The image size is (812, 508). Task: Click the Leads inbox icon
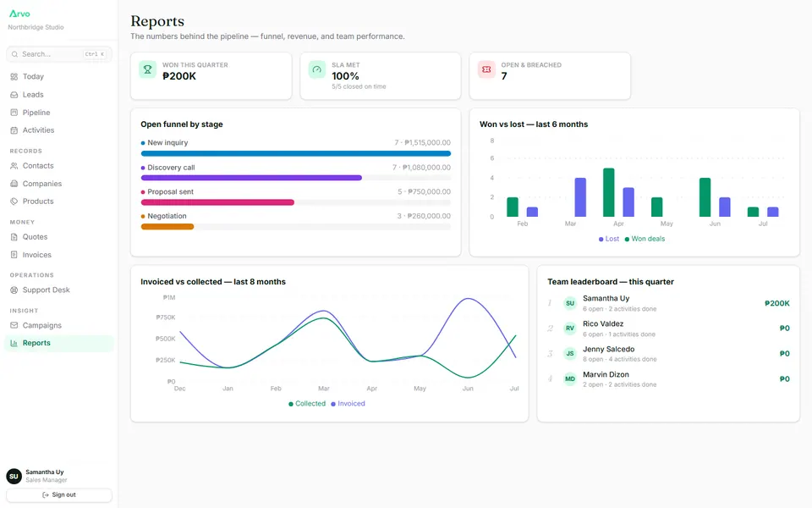[x=14, y=95]
